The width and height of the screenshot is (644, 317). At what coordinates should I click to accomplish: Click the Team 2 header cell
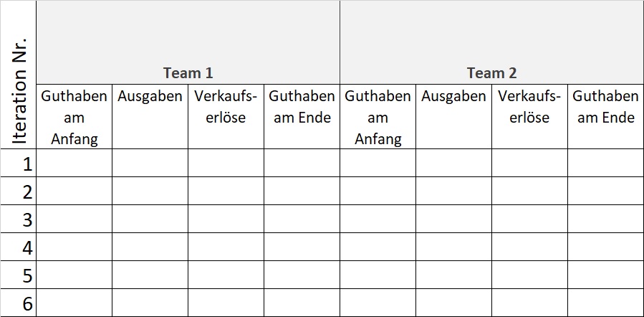491,72
